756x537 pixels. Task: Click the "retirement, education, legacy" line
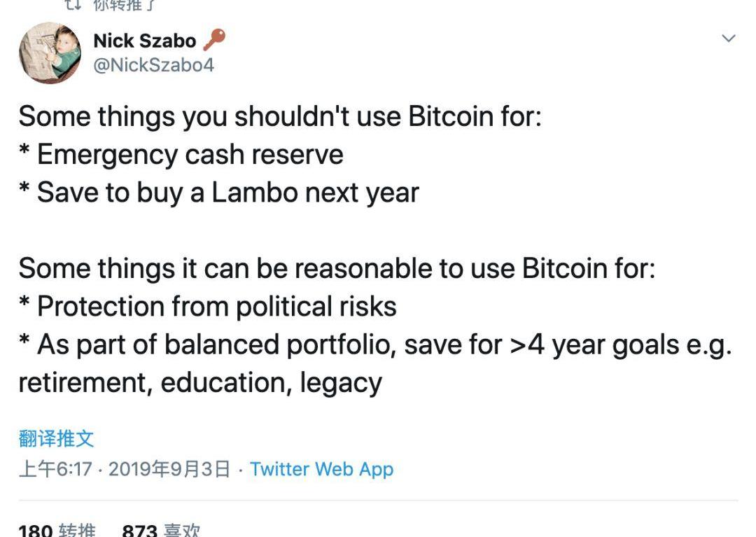tap(200, 383)
